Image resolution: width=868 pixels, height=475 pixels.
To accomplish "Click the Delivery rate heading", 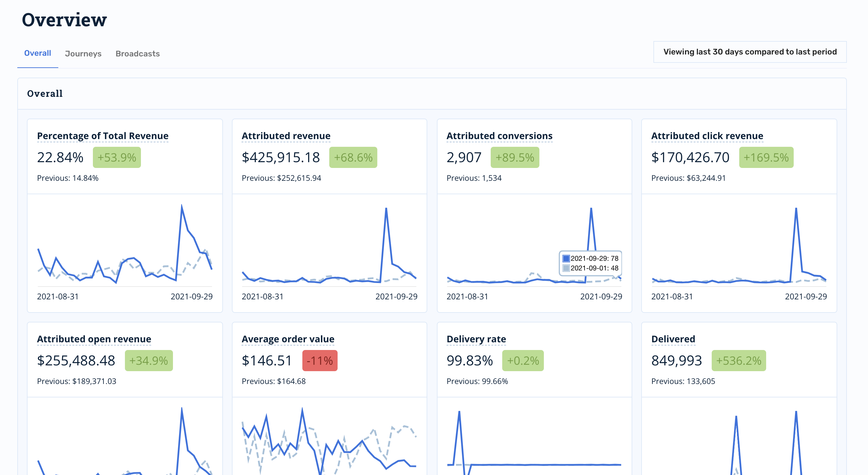I will [x=476, y=339].
